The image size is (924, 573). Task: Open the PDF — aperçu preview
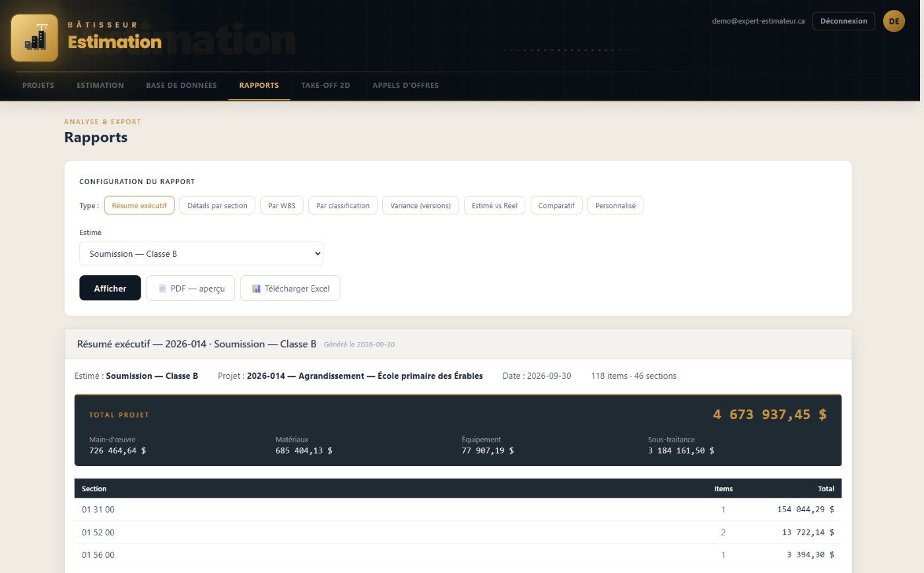pyautogui.click(x=191, y=288)
